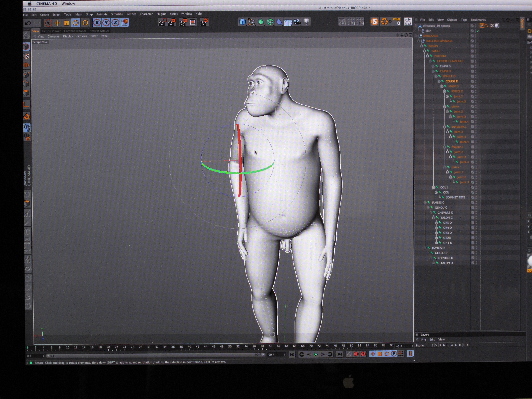This screenshot has height=399, width=532.
Task: Select the SOMMET TETE joint
Action: [456, 197]
